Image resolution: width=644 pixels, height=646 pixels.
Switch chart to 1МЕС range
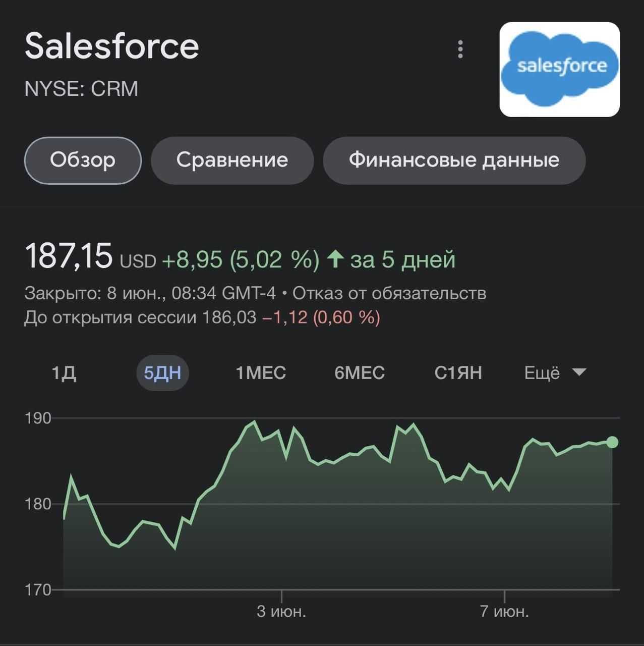(x=261, y=373)
